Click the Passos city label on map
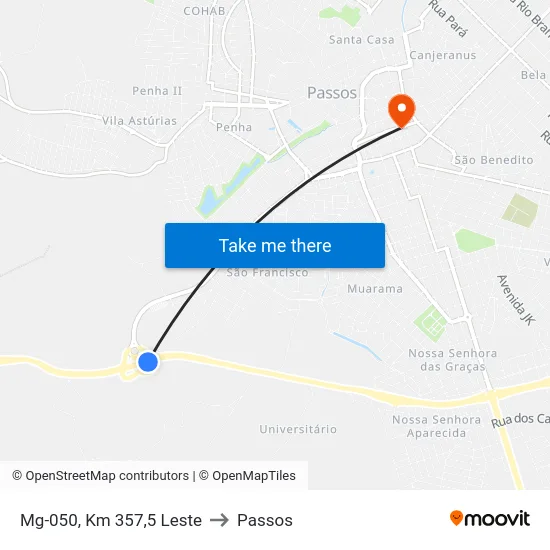550x550 pixels. click(332, 93)
